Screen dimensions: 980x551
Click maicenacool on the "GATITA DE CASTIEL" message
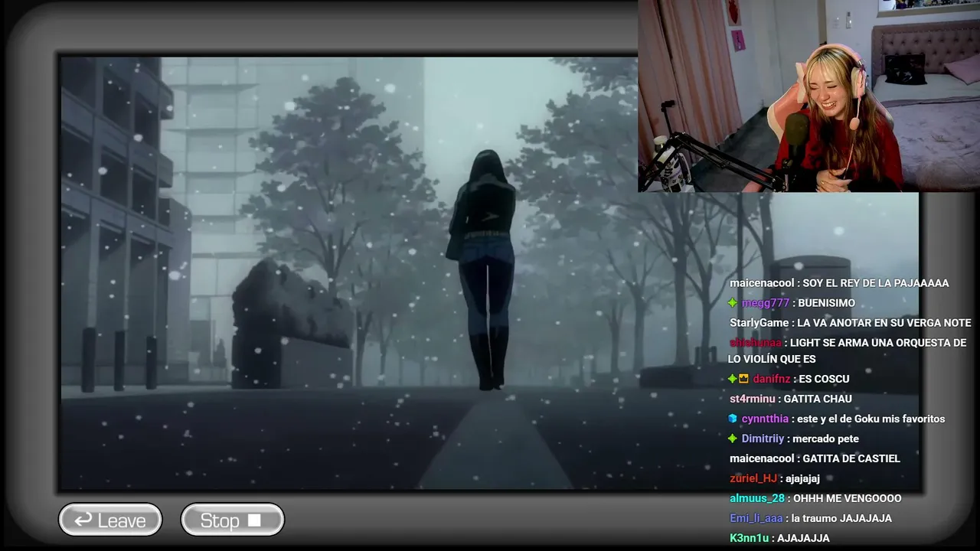[x=762, y=458]
